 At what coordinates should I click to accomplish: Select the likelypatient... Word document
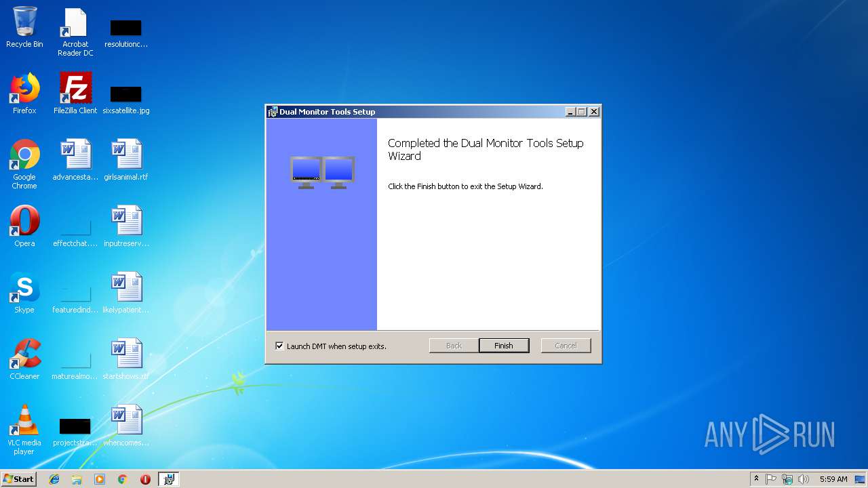tap(126, 293)
